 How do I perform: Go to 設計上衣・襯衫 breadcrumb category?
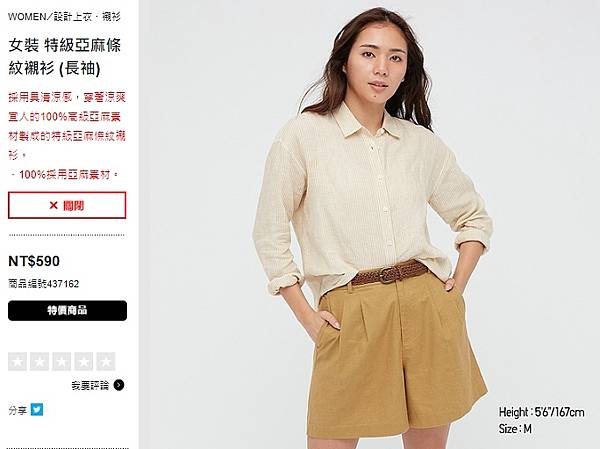(x=87, y=17)
